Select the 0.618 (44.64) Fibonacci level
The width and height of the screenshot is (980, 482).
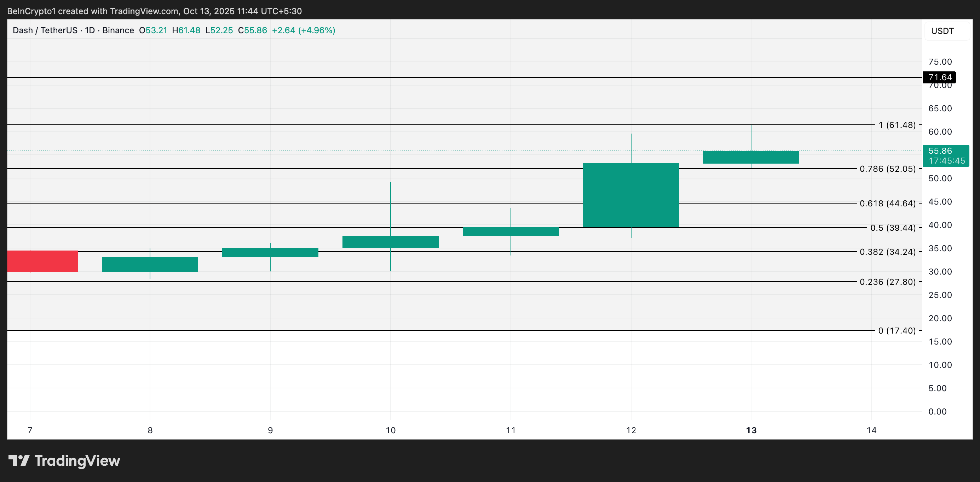tap(887, 204)
